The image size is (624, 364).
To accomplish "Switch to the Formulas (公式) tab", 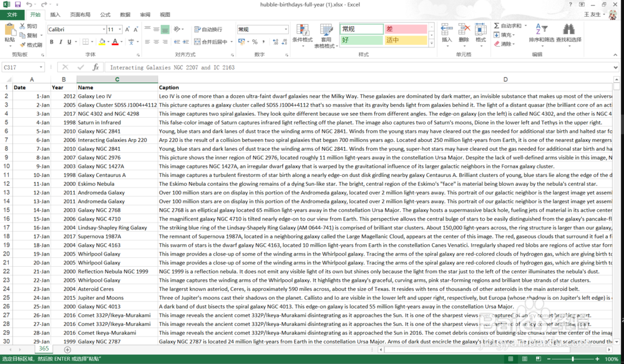I will (x=105, y=15).
